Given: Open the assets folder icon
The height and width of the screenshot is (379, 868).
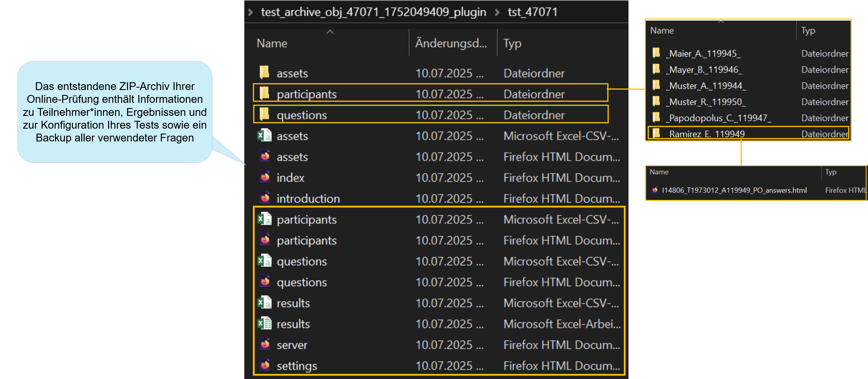Looking at the screenshot, I should [265, 72].
